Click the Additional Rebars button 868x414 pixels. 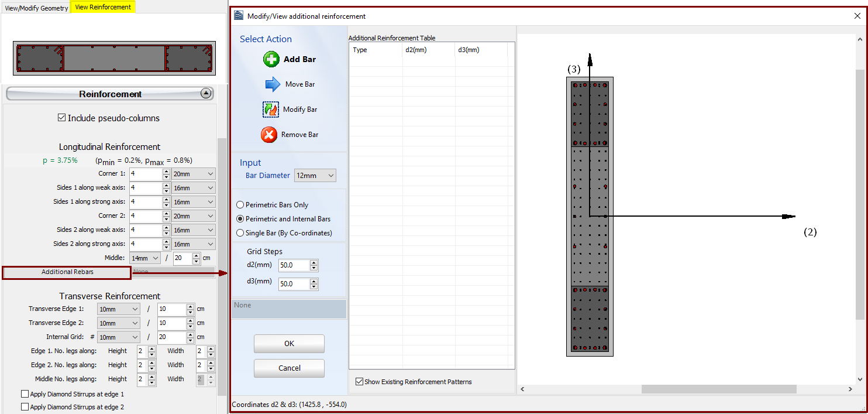tap(67, 272)
